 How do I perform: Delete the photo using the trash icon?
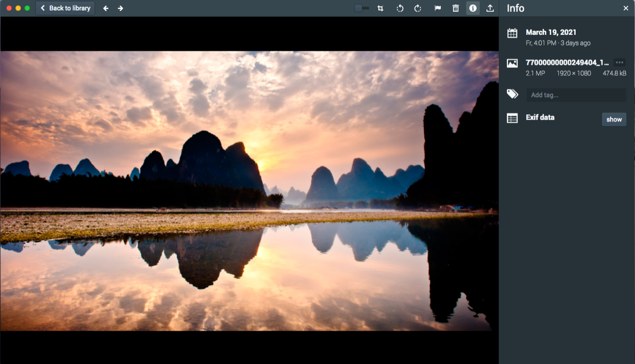pos(455,8)
